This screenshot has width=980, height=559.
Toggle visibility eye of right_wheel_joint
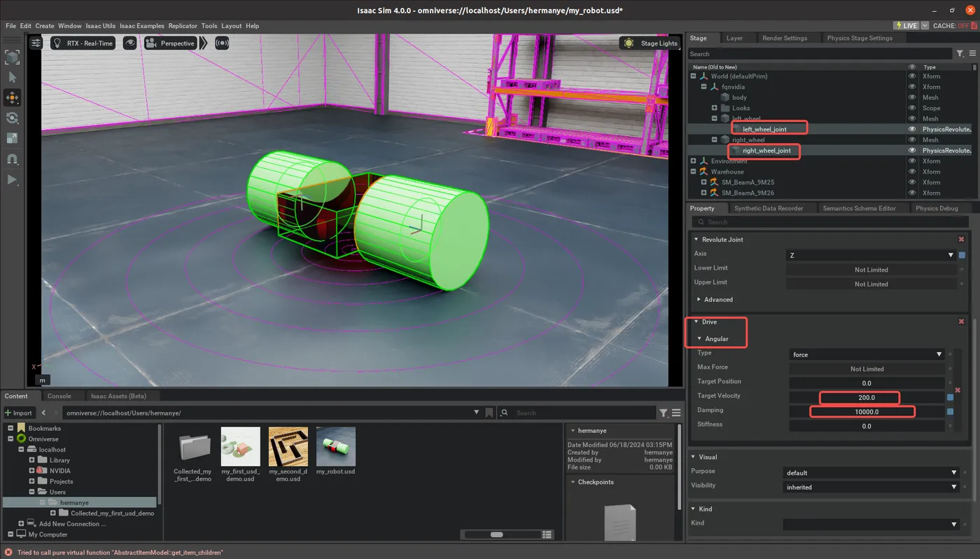point(911,151)
